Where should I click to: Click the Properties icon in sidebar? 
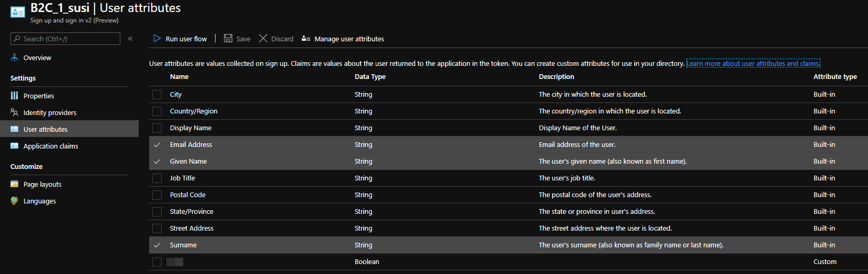[14, 96]
